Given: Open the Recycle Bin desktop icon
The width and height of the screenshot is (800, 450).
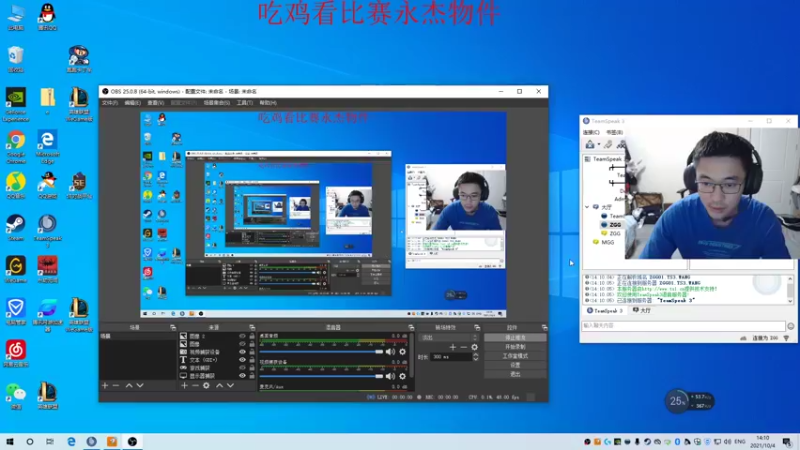Looking at the screenshot, I should 16,59.
